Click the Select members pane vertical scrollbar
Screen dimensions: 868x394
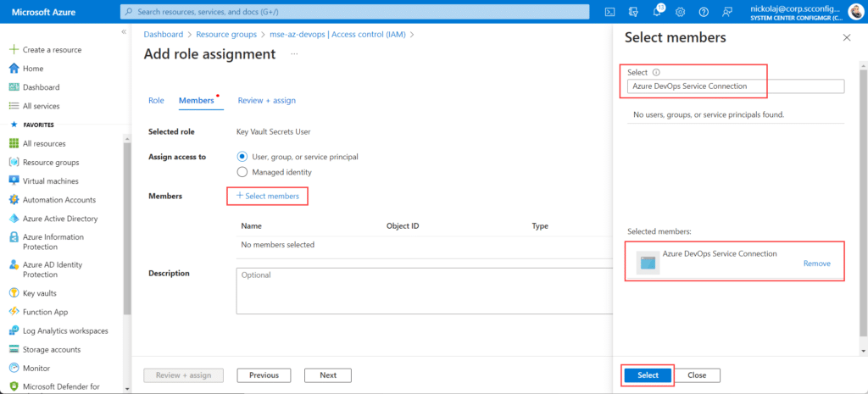(x=863, y=202)
